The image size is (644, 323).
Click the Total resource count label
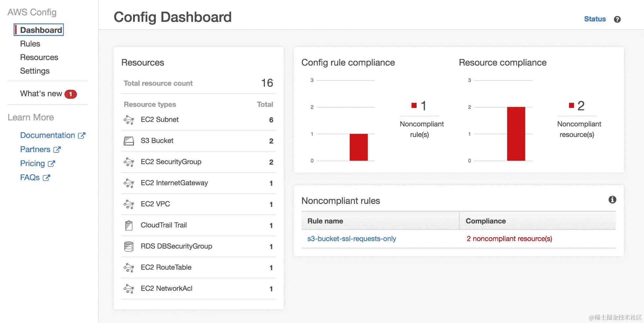point(158,83)
